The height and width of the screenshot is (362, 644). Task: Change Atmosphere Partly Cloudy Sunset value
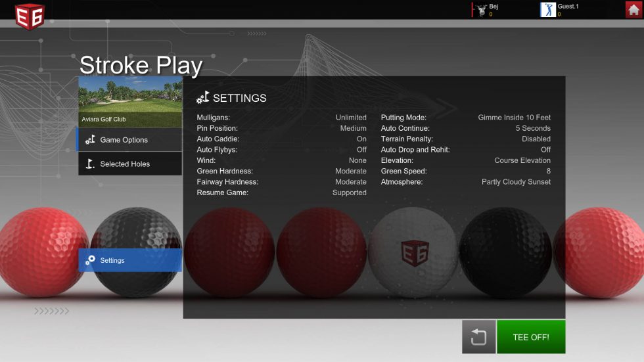pyautogui.click(x=516, y=182)
